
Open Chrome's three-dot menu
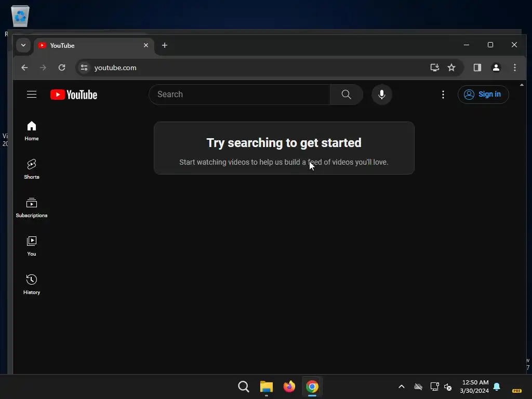515,68
